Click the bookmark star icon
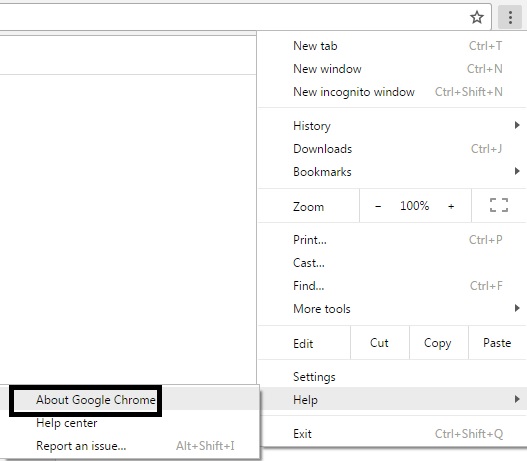The image size is (527, 461). click(477, 17)
